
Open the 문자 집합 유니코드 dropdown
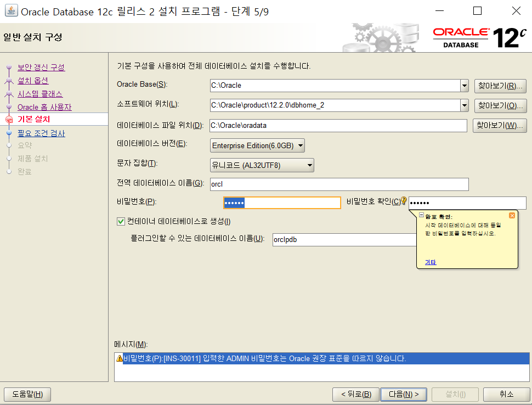coord(262,165)
